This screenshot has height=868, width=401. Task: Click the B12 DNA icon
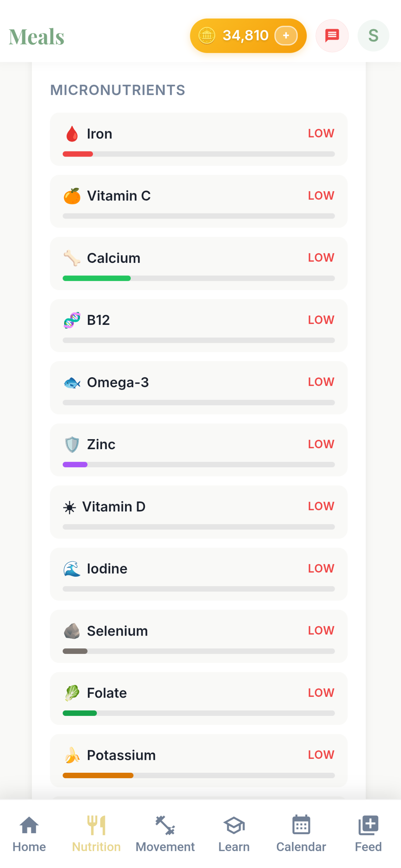click(72, 320)
